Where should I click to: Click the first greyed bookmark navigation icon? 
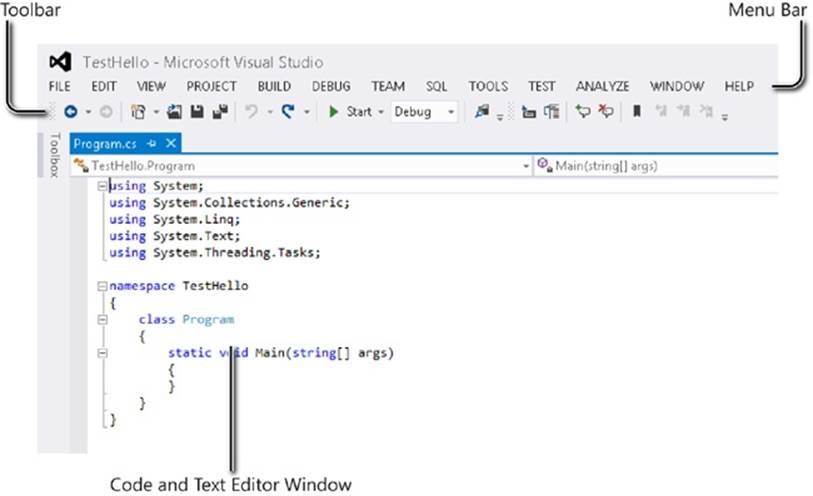pyautogui.click(x=661, y=110)
